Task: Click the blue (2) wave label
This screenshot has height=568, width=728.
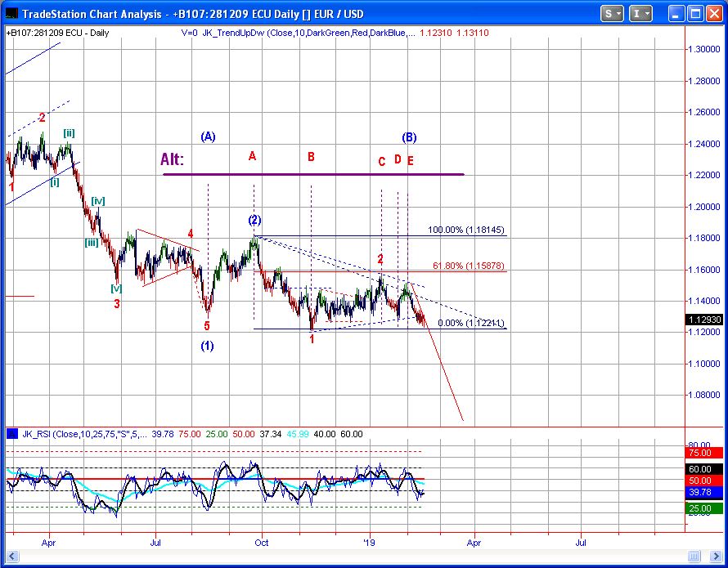Action: tap(254, 220)
